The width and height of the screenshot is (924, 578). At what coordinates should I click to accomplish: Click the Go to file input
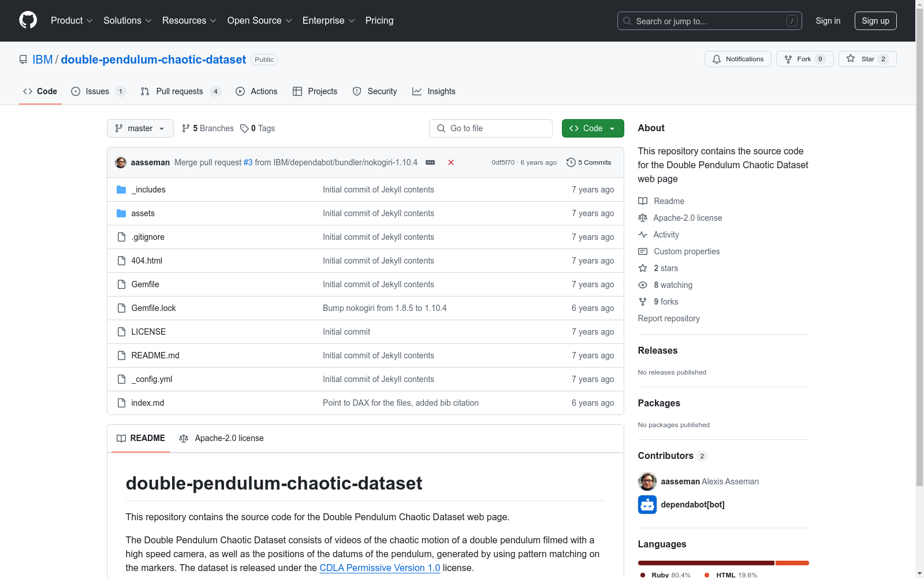click(491, 128)
